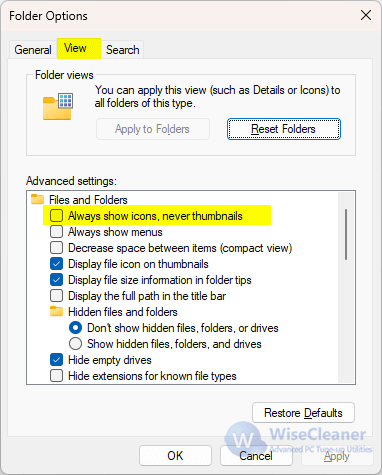Click the Reset Folders button
The height and width of the screenshot is (475, 382).
(284, 129)
